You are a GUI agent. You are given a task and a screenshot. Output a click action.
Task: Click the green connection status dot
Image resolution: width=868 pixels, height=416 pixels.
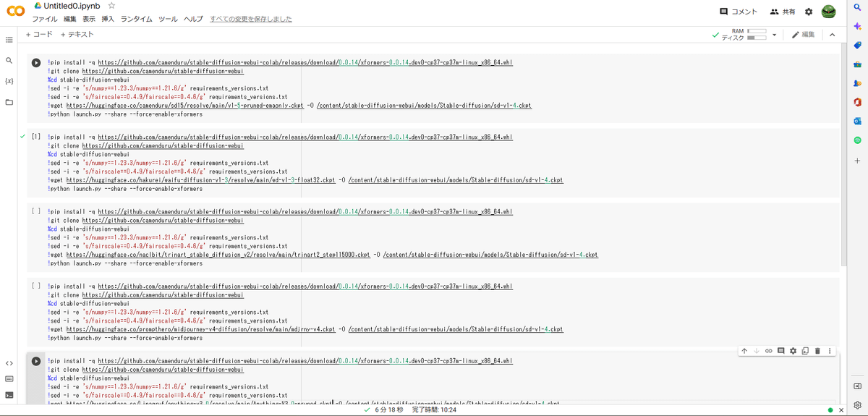point(830,410)
